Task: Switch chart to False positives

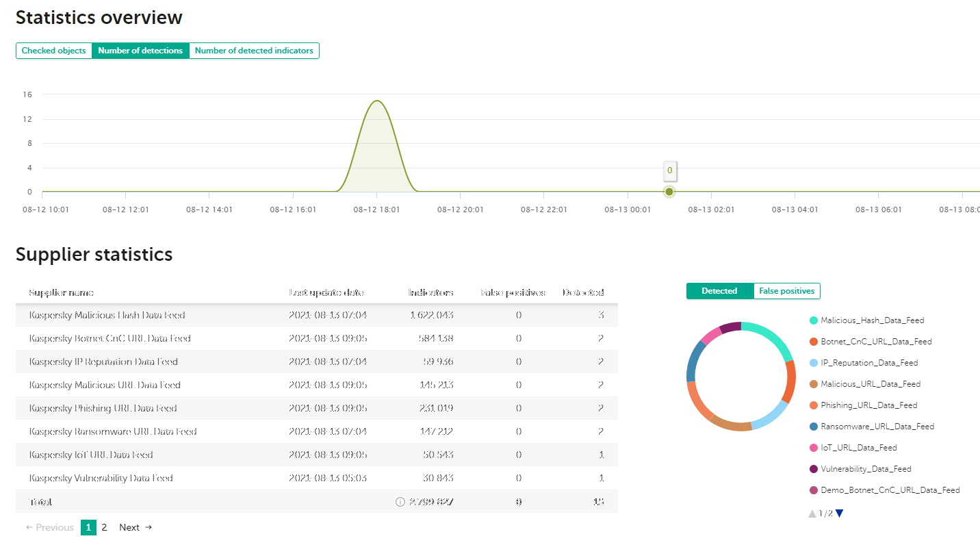Action: point(786,291)
